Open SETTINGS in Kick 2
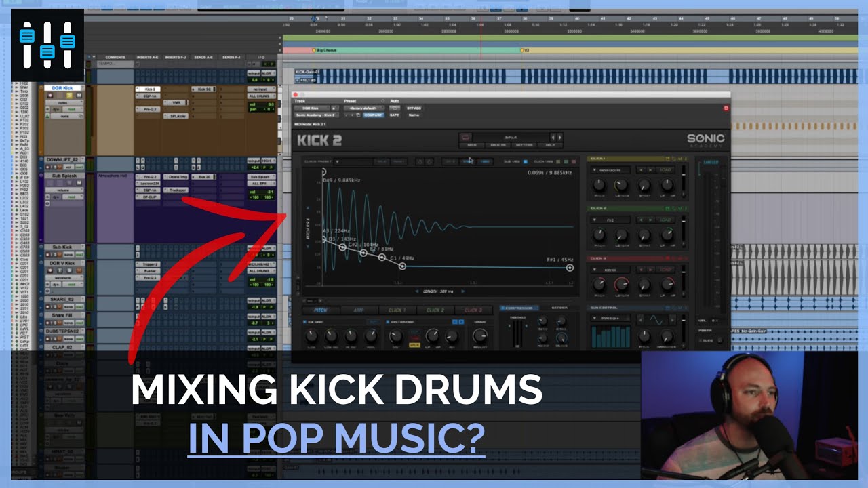 [524, 145]
